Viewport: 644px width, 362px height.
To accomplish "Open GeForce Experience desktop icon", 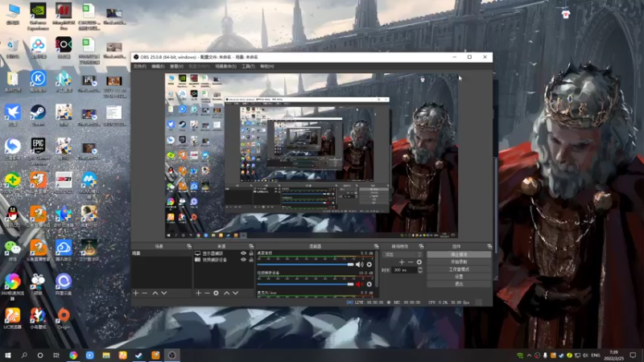I will [x=38, y=16].
